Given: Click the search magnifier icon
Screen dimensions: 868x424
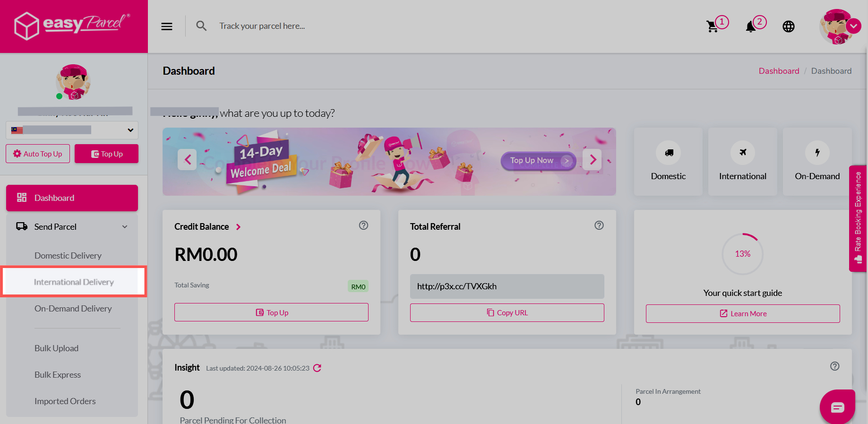Looking at the screenshot, I should (x=201, y=26).
